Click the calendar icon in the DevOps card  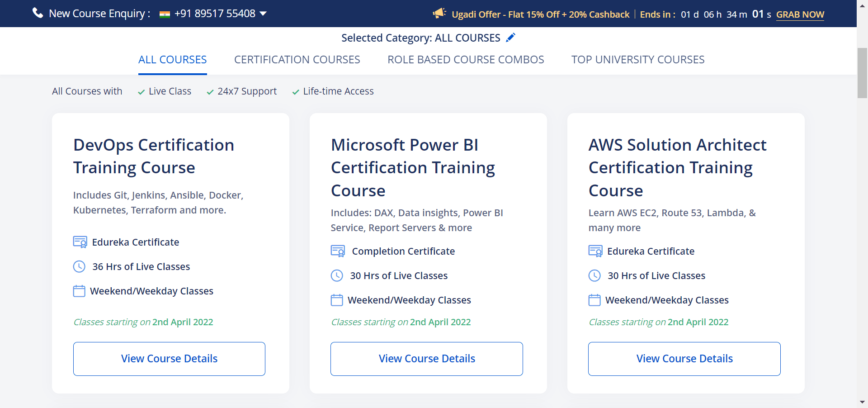pyautogui.click(x=79, y=291)
